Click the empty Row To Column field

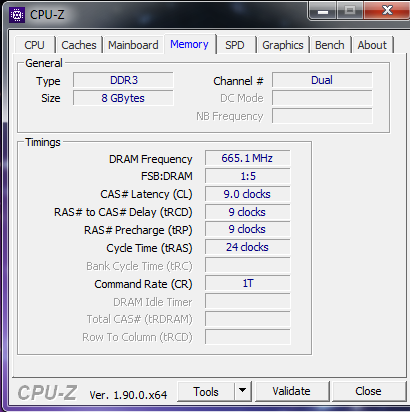(x=247, y=337)
